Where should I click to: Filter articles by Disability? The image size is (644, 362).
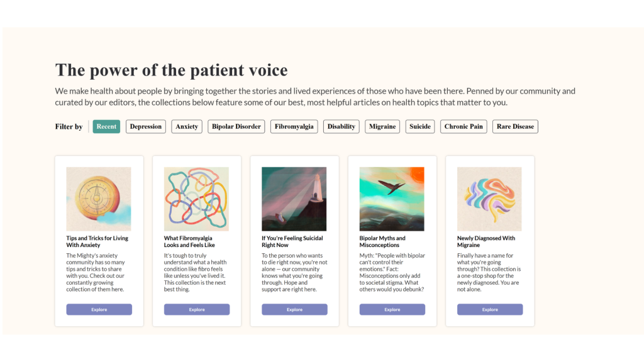[x=341, y=126]
